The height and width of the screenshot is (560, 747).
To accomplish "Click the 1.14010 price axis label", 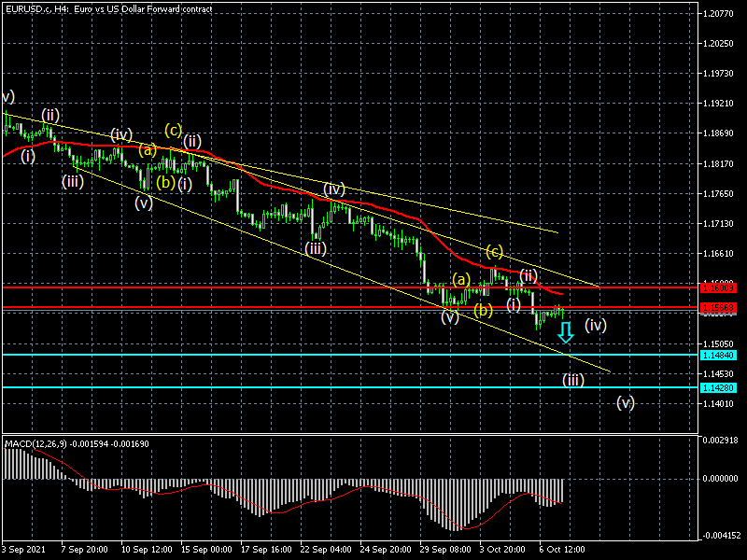I will [721, 404].
